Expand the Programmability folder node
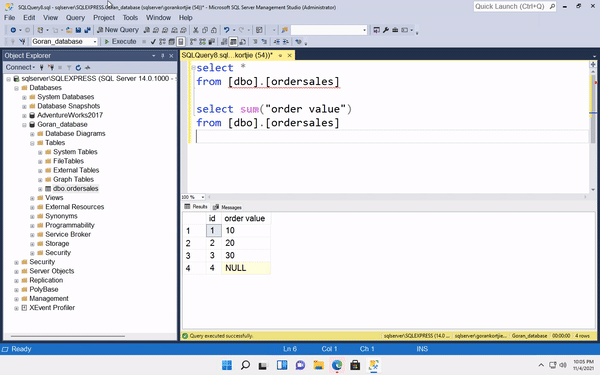This screenshot has height=375, width=600. click(32, 226)
